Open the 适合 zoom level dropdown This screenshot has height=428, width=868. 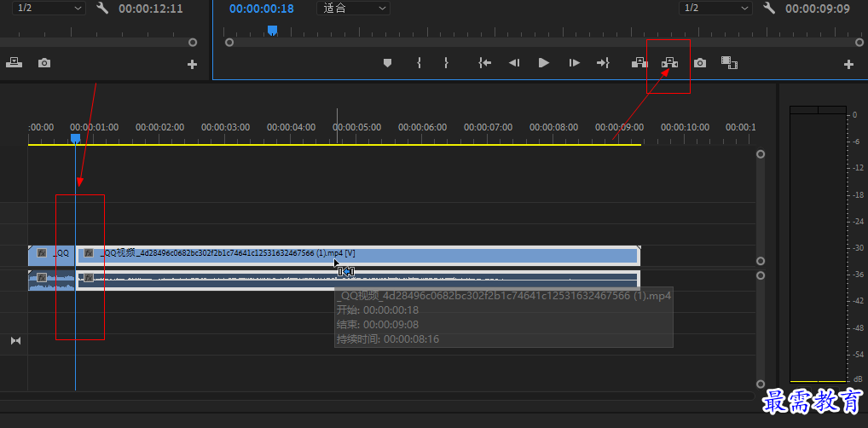pos(353,9)
